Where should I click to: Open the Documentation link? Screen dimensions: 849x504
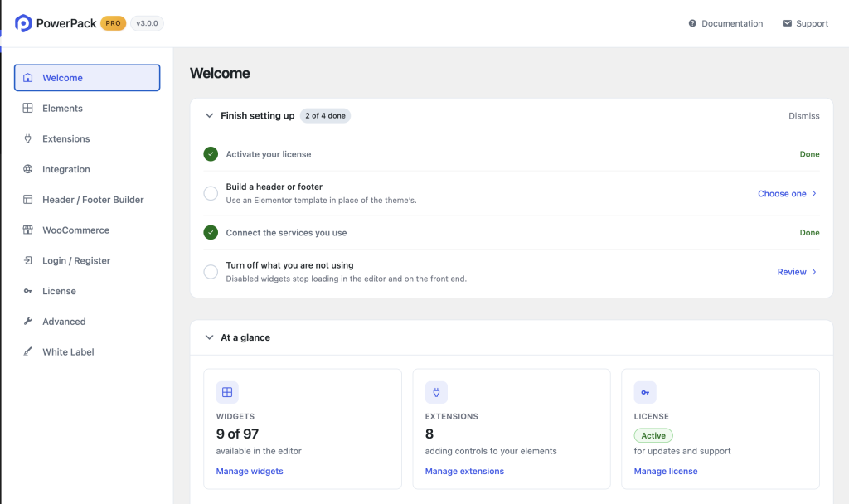click(725, 23)
